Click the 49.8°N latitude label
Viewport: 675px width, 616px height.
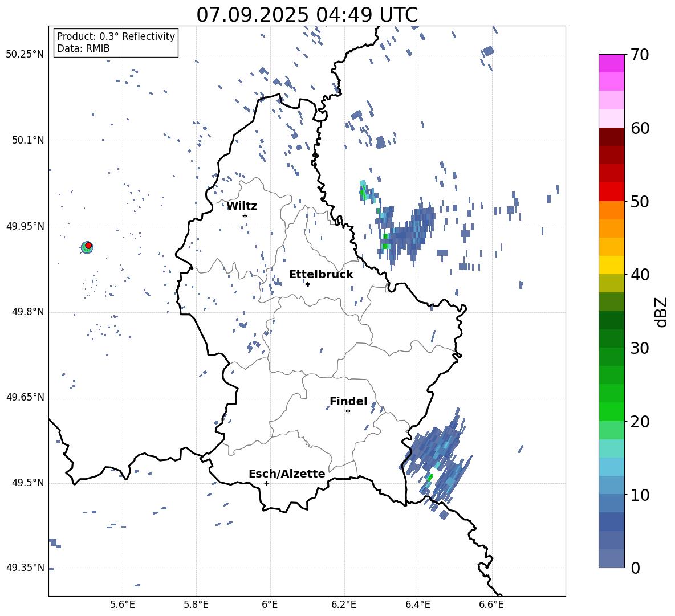[x=28, y=312]
